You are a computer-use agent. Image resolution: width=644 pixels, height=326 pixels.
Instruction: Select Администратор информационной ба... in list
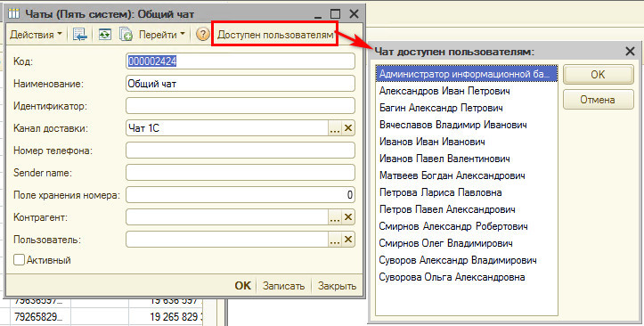[x=466, y=74]
